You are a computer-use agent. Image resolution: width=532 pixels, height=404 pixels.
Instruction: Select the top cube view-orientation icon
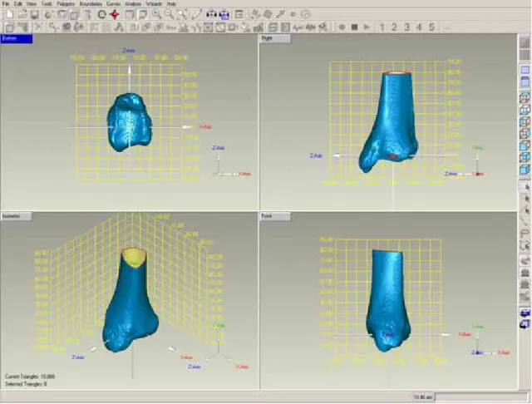click(525, 98)
